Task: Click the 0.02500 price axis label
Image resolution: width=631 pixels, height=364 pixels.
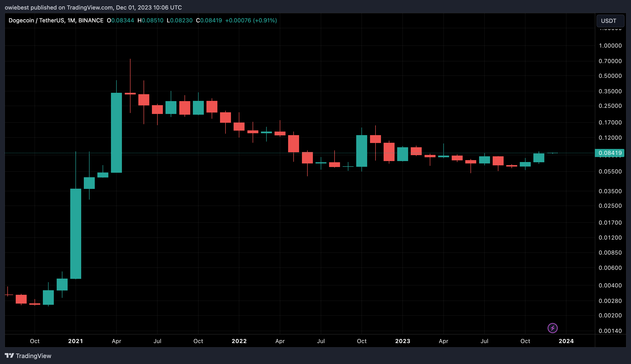Action: [610, 206]
